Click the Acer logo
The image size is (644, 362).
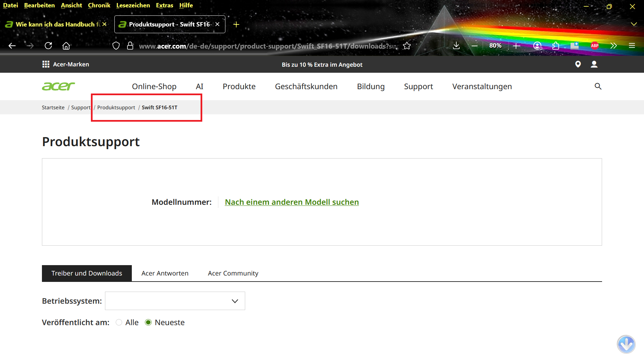[x=58, y=86]
